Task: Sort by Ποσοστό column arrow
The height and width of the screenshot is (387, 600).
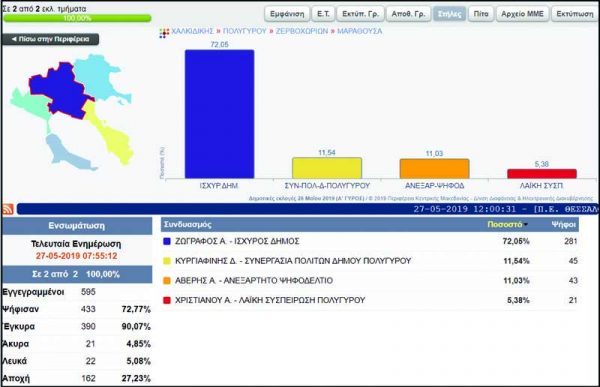Action: (x=526, y=225)
